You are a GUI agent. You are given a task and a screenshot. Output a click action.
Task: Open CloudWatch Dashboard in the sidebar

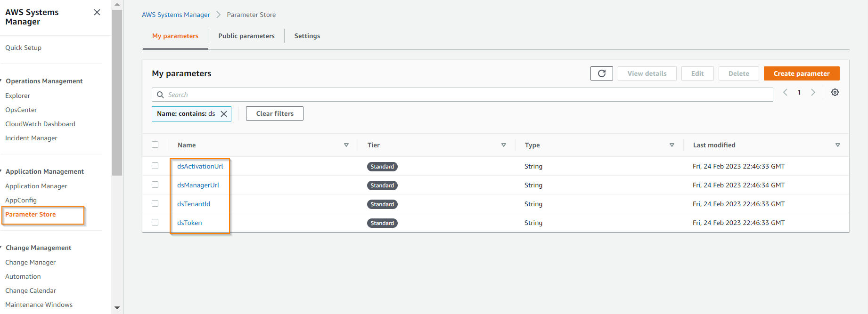coord(41,124)
